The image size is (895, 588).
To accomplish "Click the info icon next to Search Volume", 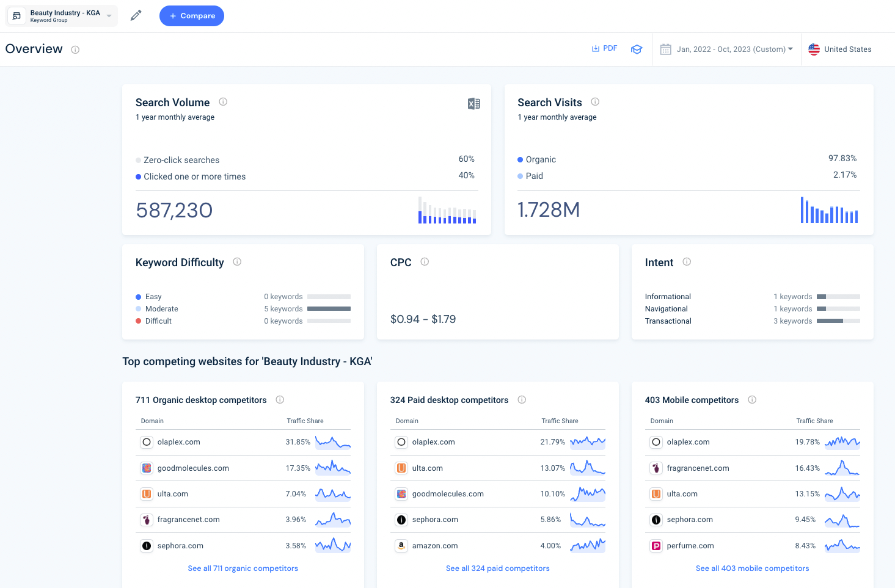I will 223,102.
